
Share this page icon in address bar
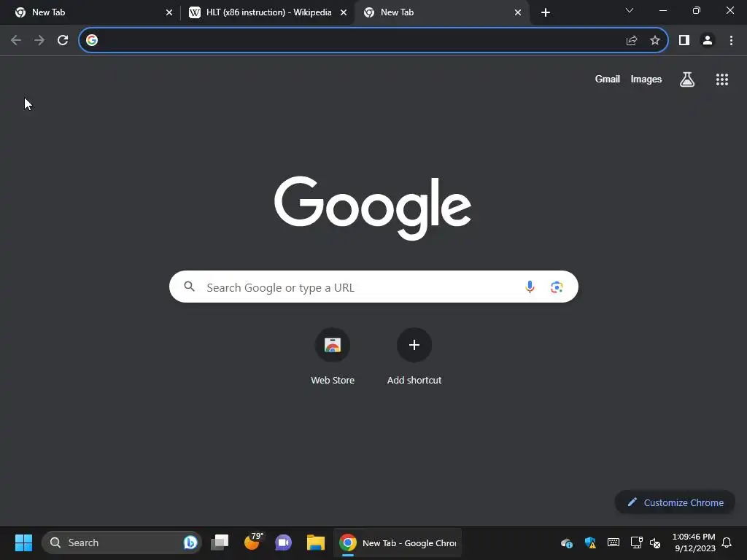[632, 41]
